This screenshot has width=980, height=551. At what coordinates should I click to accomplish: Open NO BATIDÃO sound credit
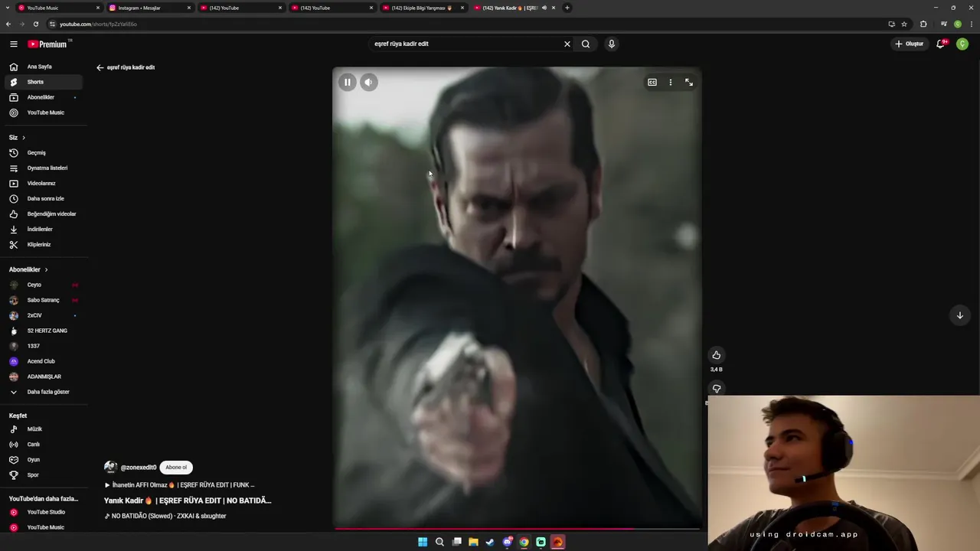[165, 517]
